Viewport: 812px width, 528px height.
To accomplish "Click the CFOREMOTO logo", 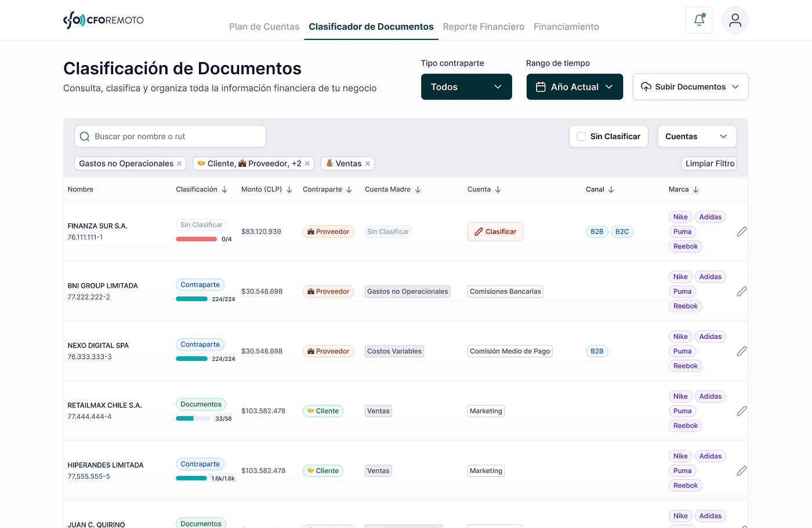I will (x=103, y=19).
